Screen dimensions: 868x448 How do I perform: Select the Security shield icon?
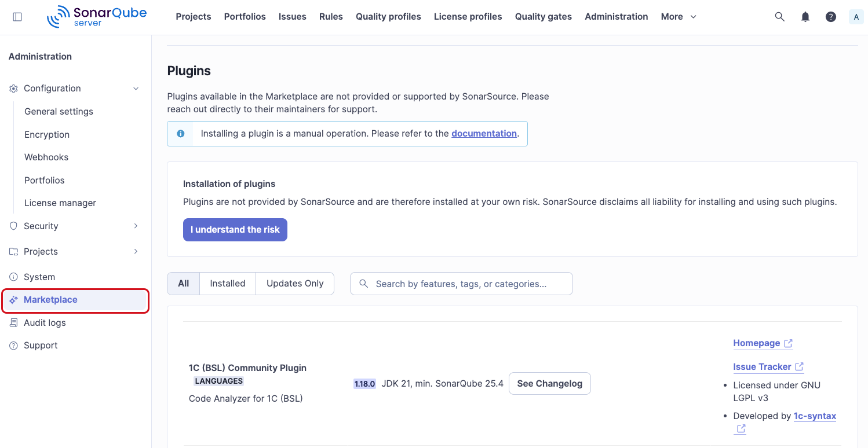pos(13,226)
